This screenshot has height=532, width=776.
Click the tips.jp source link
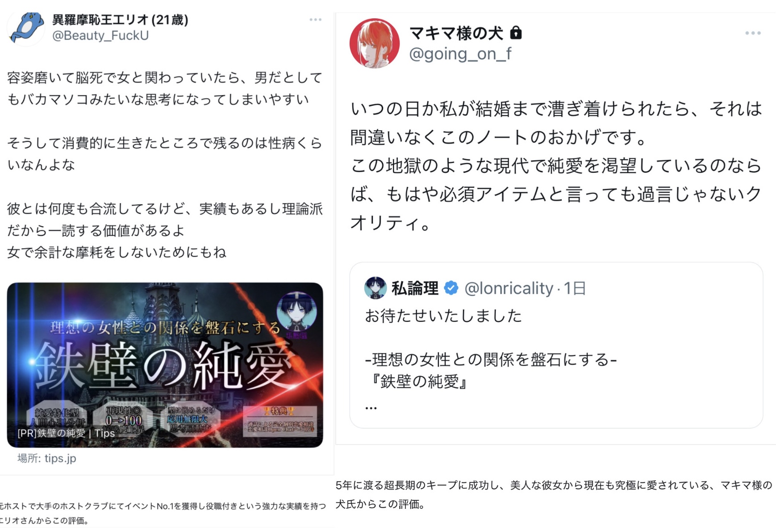coord(47,458)
